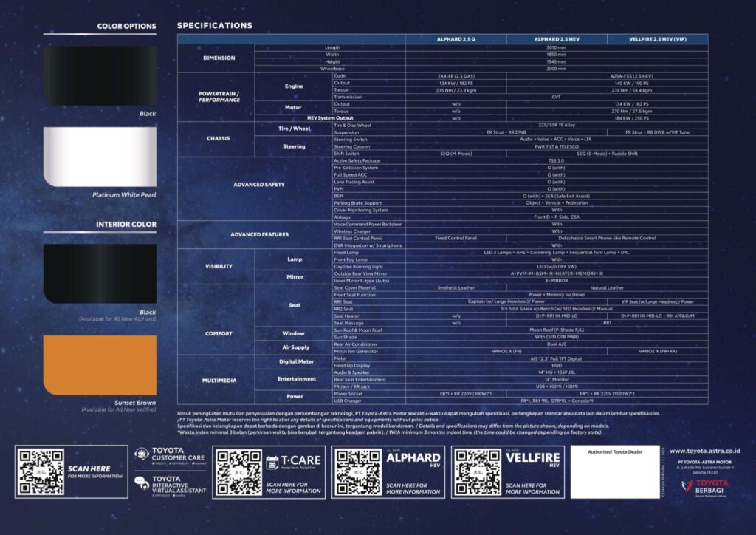Select the ALPHARD 2.5 HEV column header
This screenshot has width=756, height=535.
click(x=557, y=39)
